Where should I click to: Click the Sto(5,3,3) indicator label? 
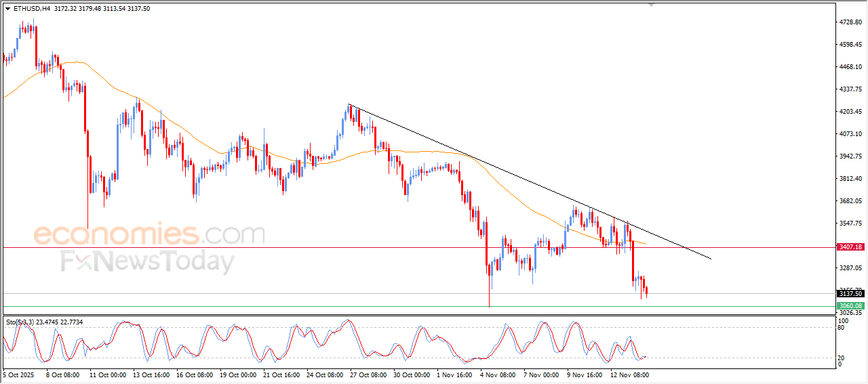pyautogui.click(x=21, y=322)
